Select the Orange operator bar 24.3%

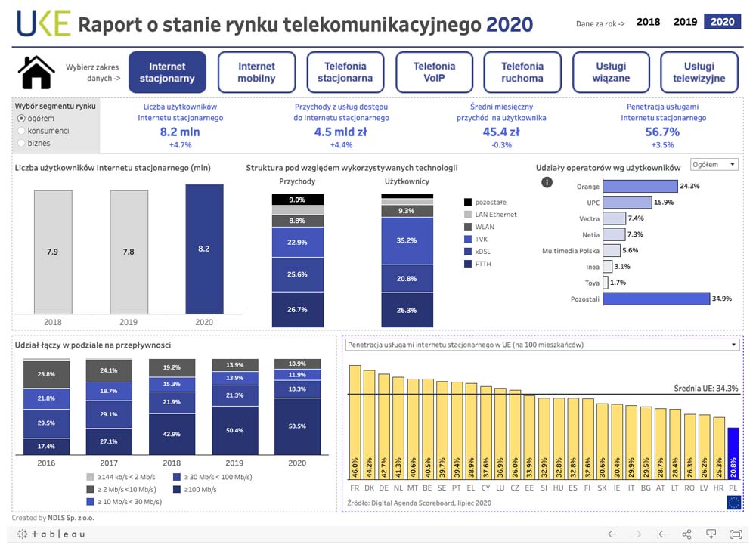[640, 186]
